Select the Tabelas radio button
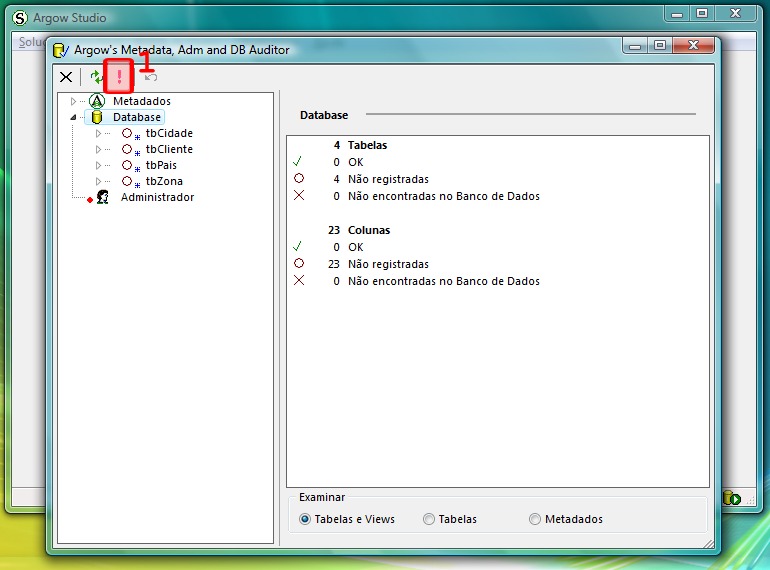 429,519
